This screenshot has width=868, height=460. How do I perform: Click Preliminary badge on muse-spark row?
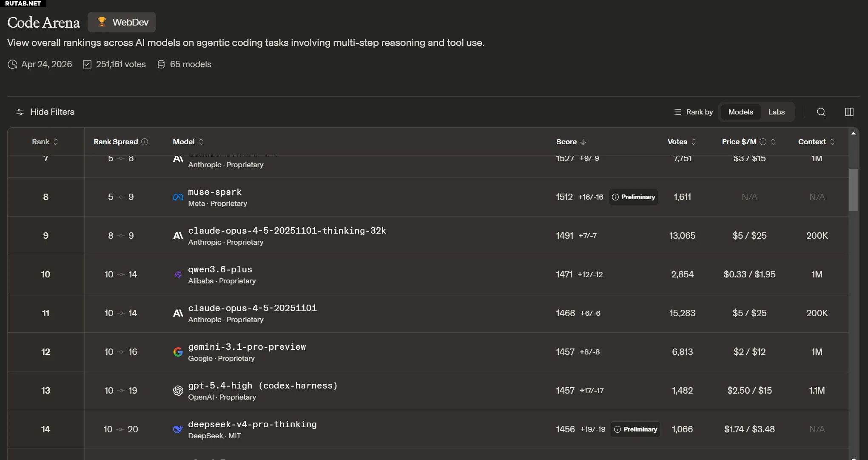[633, 197]
